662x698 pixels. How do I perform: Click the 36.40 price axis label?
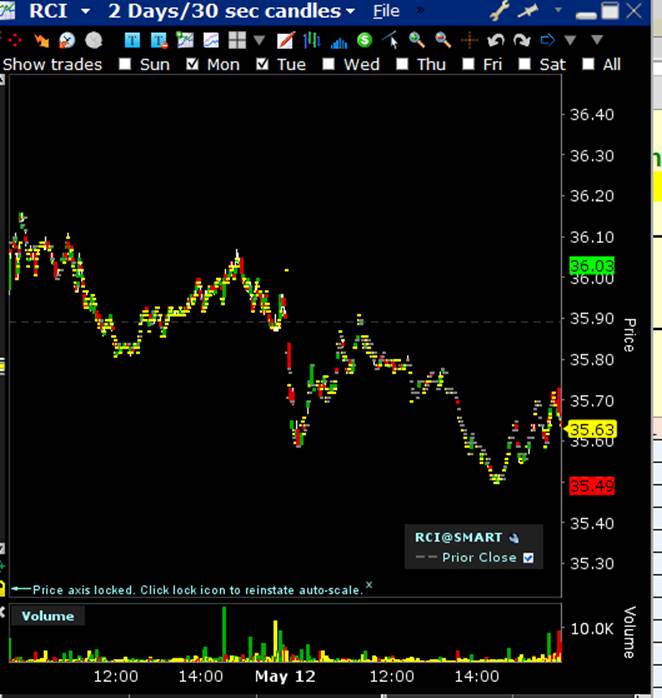point(592,115)
